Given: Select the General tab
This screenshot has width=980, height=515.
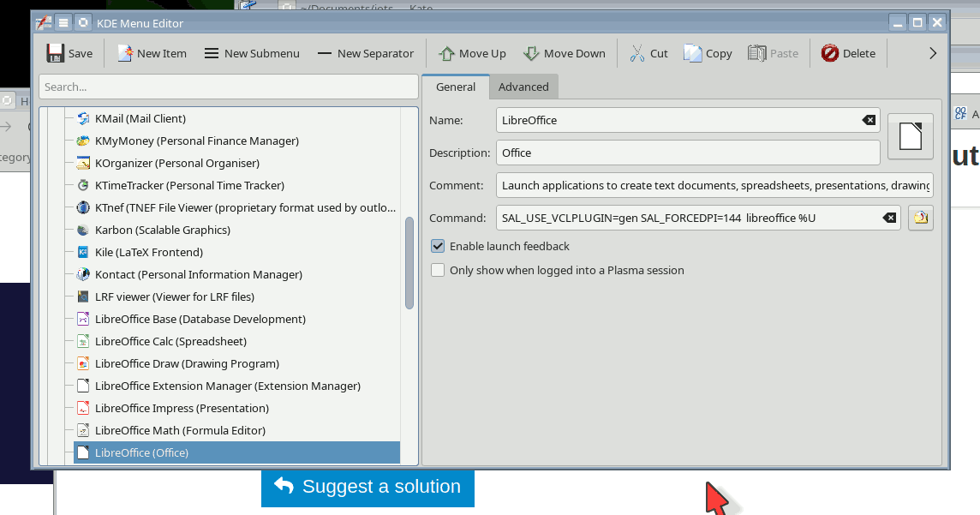Looking at the screenshot, I should [456, 87].
